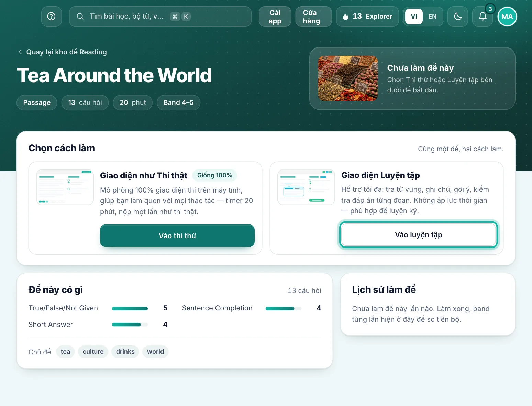Viewport: 532px width, 406px height.
Task: Click the Giao diện Luyện tập heading
Action: pos(380,175)
